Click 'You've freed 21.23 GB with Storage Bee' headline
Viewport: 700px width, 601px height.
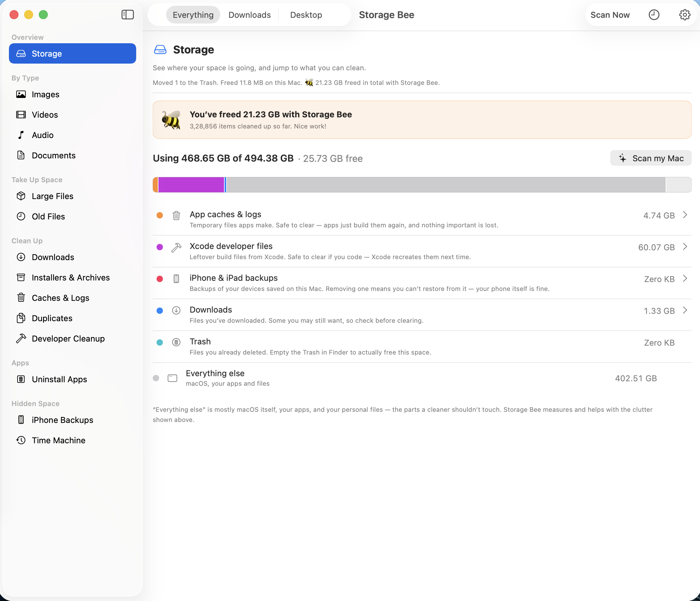click(270, 114)
